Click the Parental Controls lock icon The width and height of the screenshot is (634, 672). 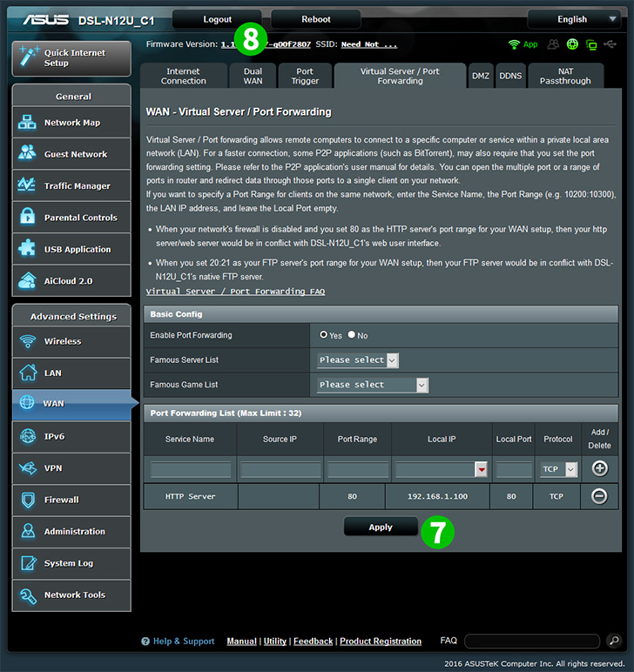[28, 217]
